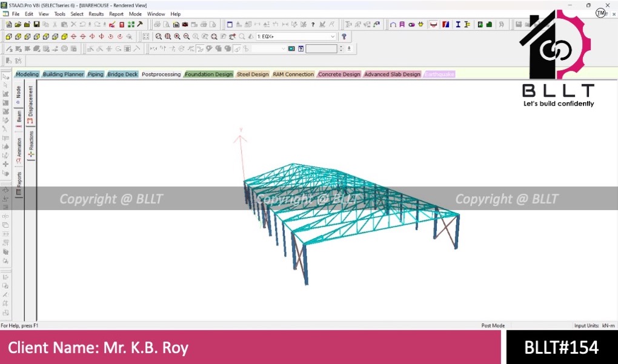Open the Results menu
Viewport: 618px width, 364px height.
[x=96, y=14]
